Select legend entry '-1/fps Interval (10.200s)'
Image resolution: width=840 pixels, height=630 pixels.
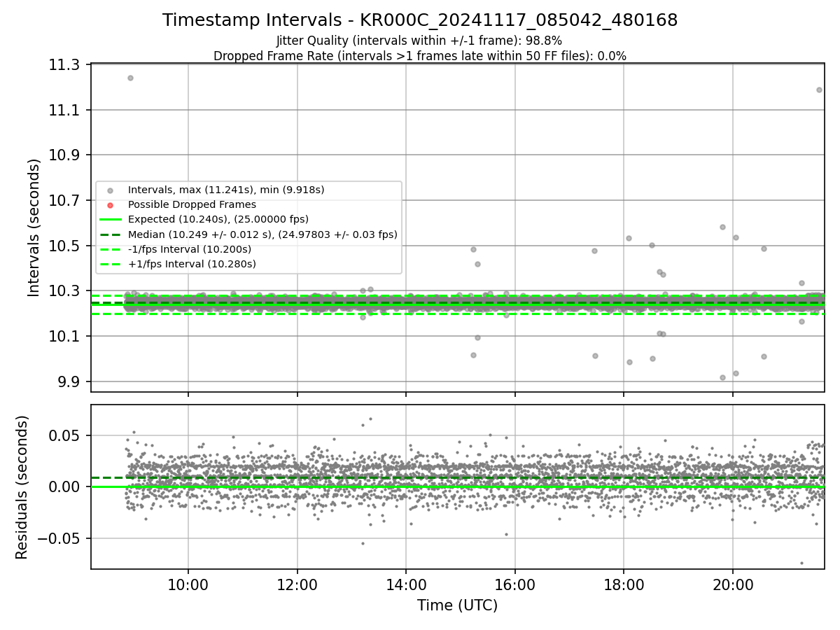click(190, 249)
